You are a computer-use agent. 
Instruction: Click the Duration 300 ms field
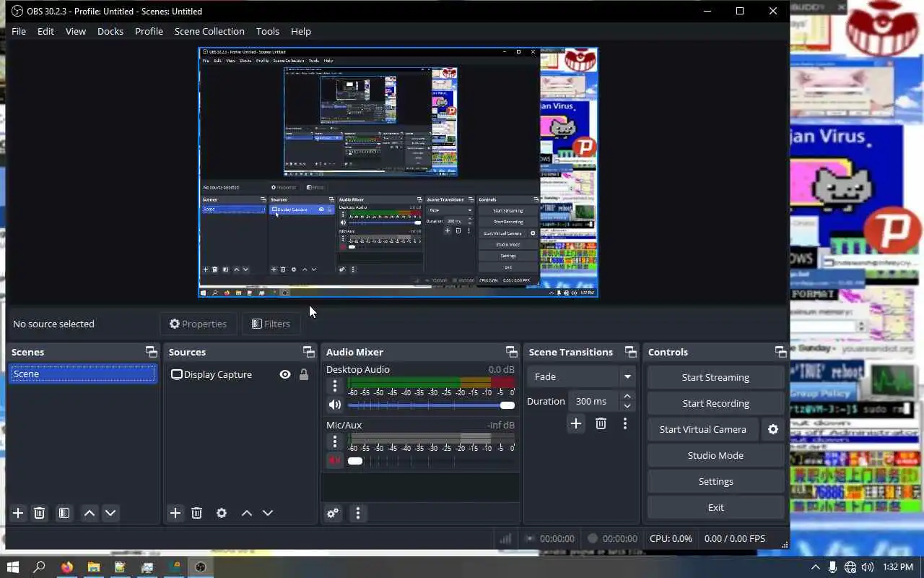[593, 401]
